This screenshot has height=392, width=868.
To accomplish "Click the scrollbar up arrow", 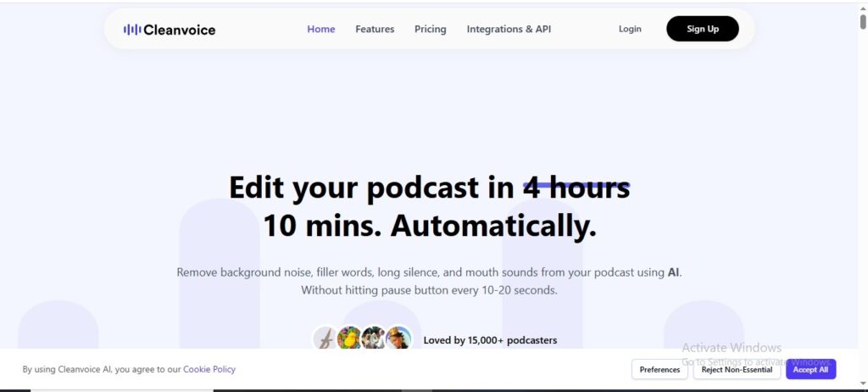I will (x=863, y=5).
